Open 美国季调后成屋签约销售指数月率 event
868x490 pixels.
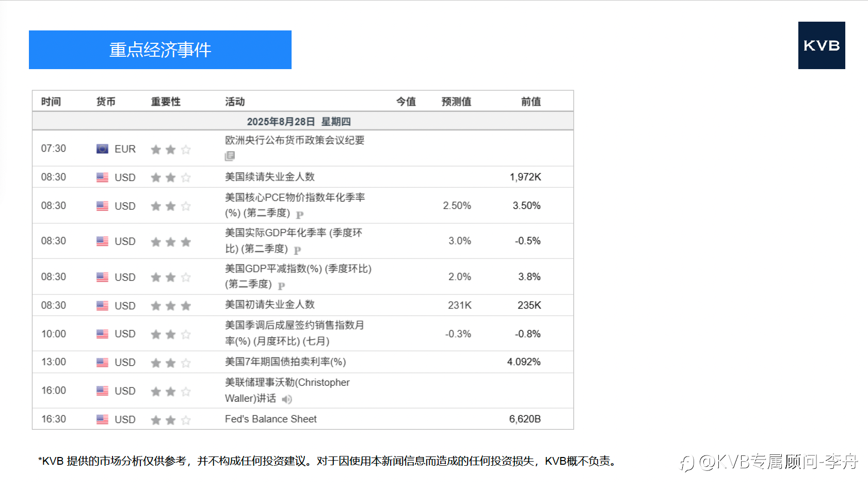pyautogui.click(x=295, y=333)
